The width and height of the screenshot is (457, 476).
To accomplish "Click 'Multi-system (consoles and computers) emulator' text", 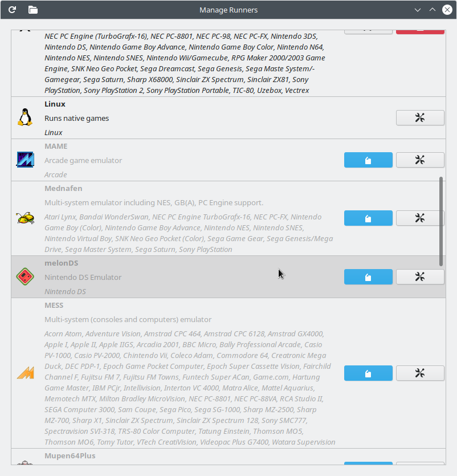I will pos(128,319).
